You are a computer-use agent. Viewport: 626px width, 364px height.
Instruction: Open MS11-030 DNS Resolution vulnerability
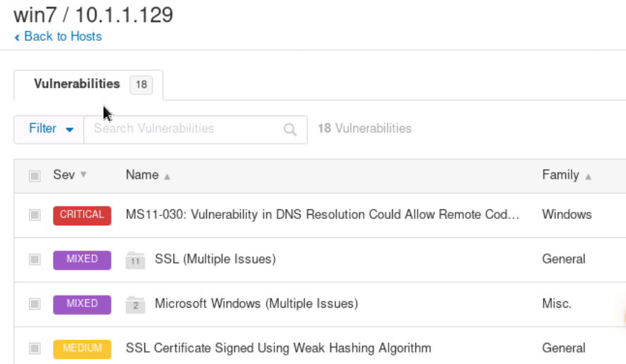322,215
